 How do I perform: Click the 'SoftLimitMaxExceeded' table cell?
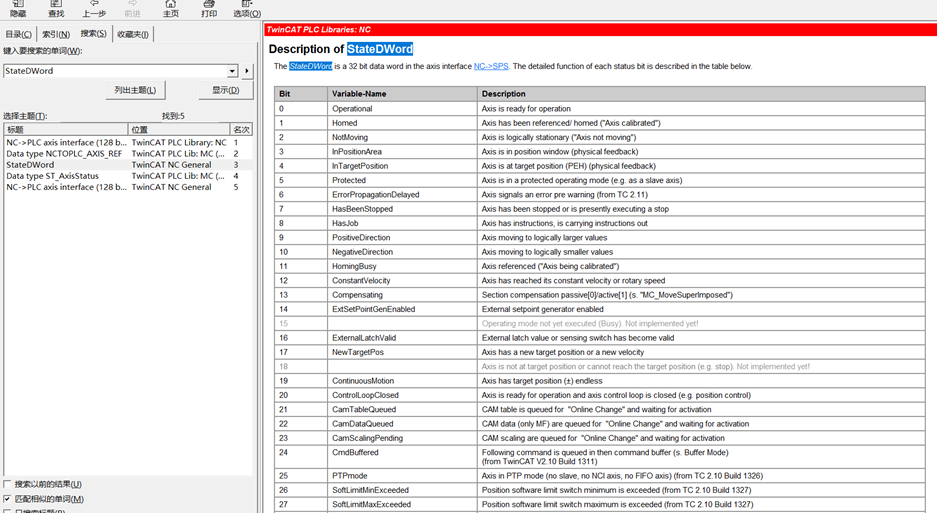[403, 505]
